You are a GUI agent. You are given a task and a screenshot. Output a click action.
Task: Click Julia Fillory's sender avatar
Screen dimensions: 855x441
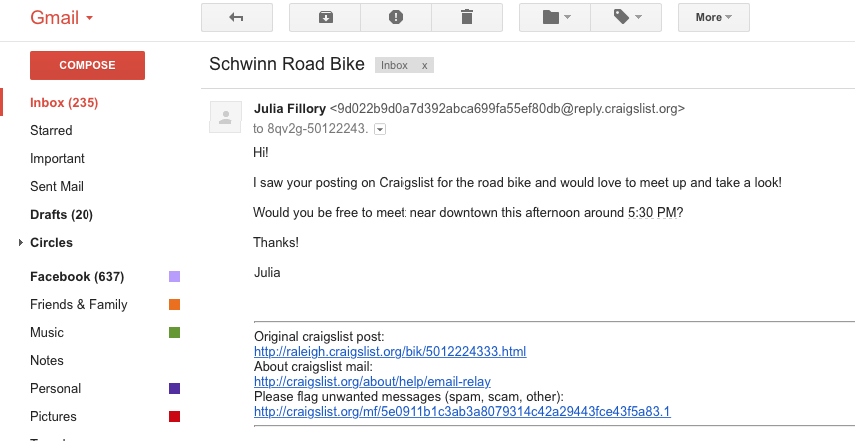coord(226,117)
